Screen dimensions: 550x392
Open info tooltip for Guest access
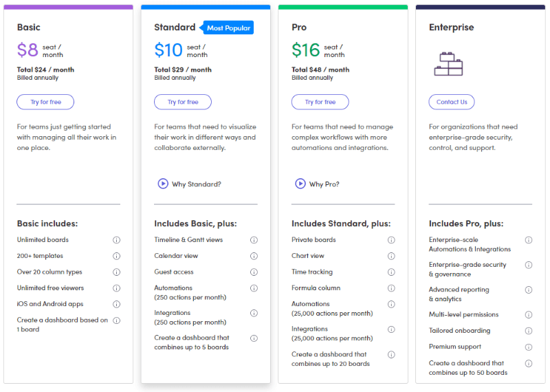[x=254, y=272]
